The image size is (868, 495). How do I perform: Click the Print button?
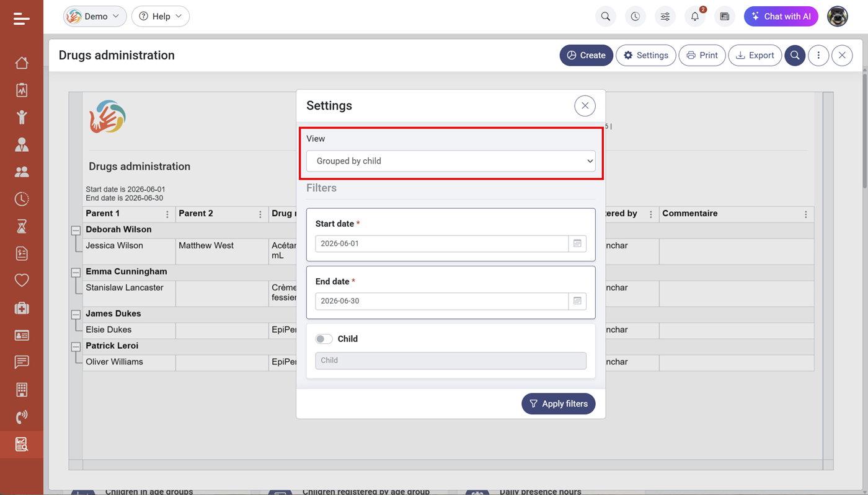coord(702,55)
